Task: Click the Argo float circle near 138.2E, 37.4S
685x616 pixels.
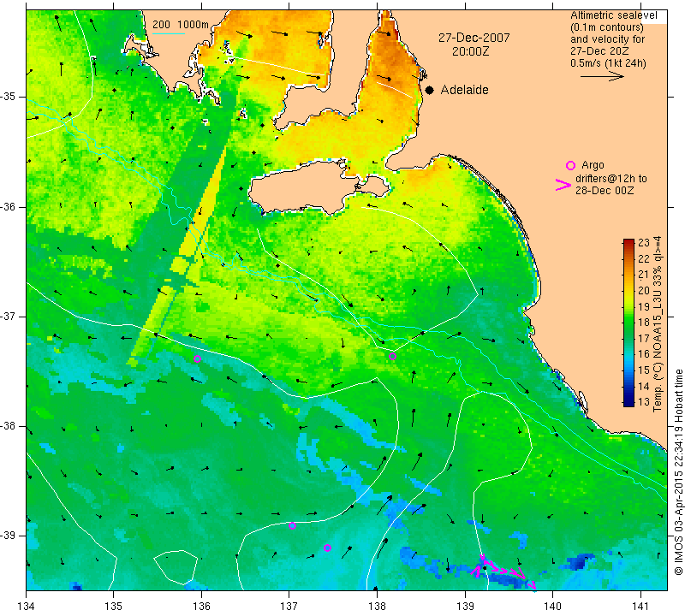Action: [392, 356]
